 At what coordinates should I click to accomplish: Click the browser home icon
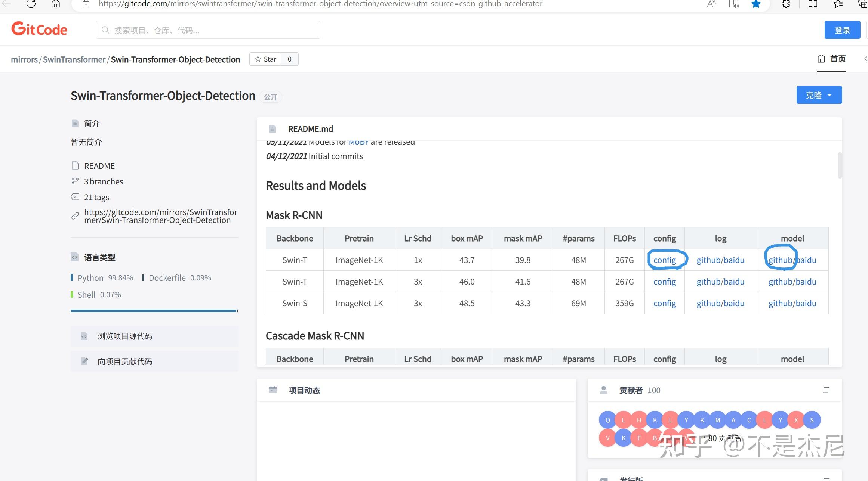click(56, 4)
